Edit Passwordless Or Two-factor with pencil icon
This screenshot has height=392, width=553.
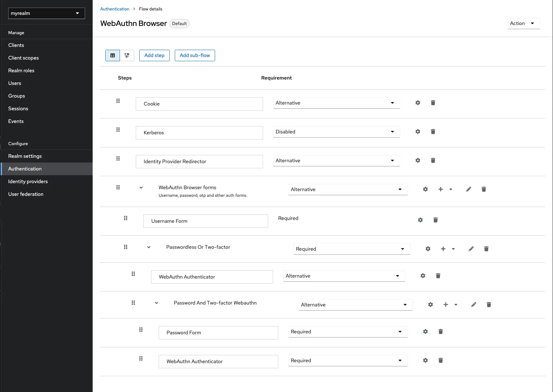pyautogui.click(x=471, y=249)
